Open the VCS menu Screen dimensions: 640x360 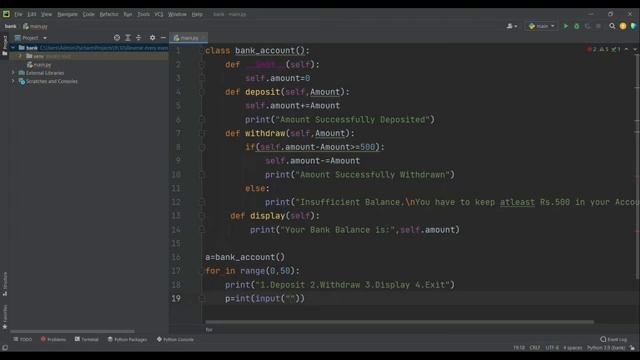point(159,14)
